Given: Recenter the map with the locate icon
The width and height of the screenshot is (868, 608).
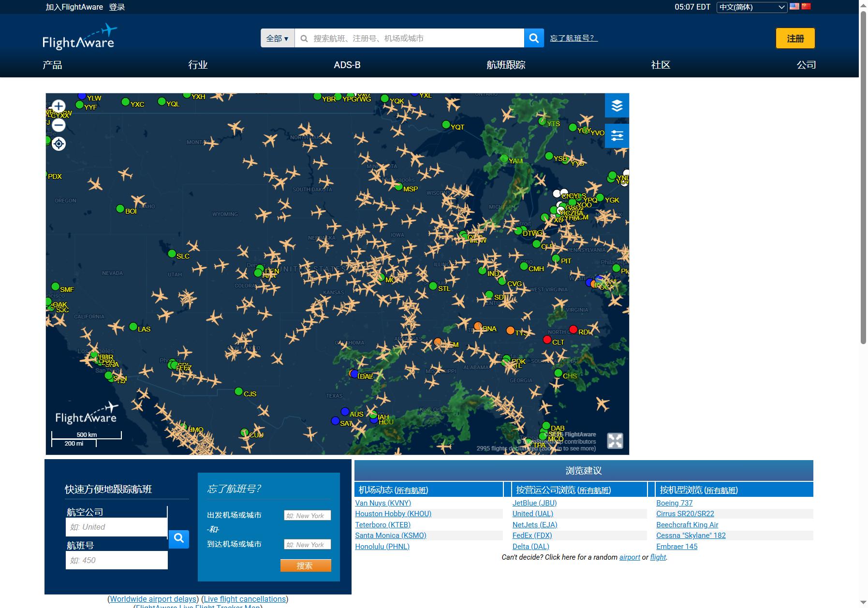Looking at the screenshot, I should click(x=59, y=144).
